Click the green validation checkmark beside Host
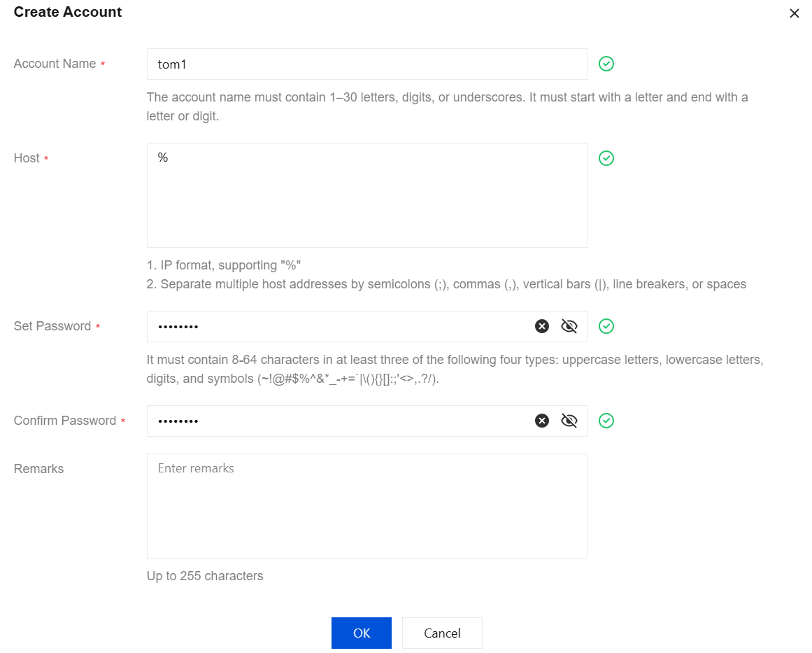The height and width of the screenshot is (653, 812). (x=606, y=159)
